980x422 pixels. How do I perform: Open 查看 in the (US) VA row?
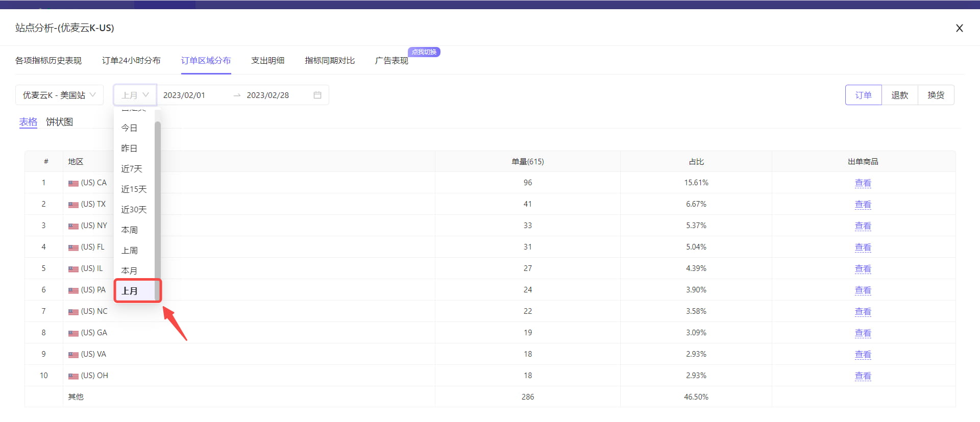[x=863, y=354]
